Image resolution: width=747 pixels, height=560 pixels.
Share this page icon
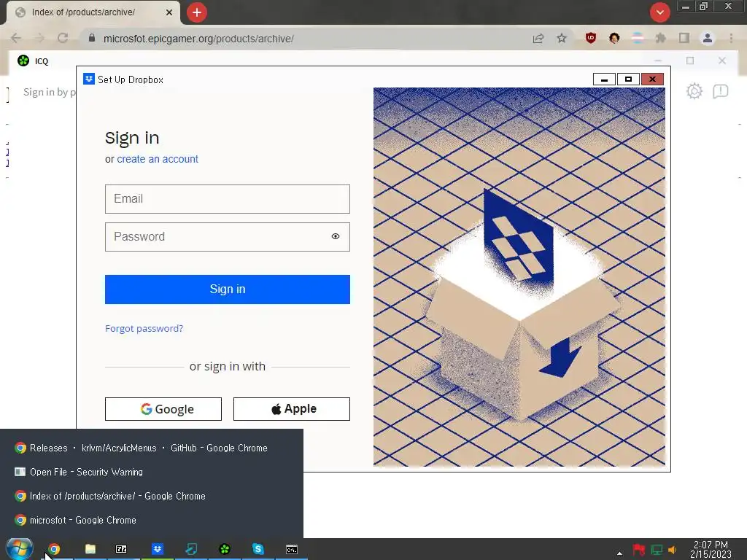pos(538,39)
